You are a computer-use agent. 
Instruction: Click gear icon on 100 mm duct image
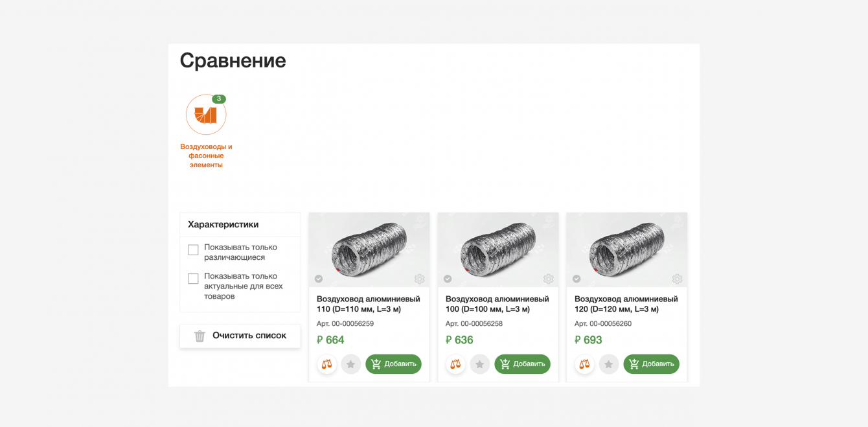(548, 279)
